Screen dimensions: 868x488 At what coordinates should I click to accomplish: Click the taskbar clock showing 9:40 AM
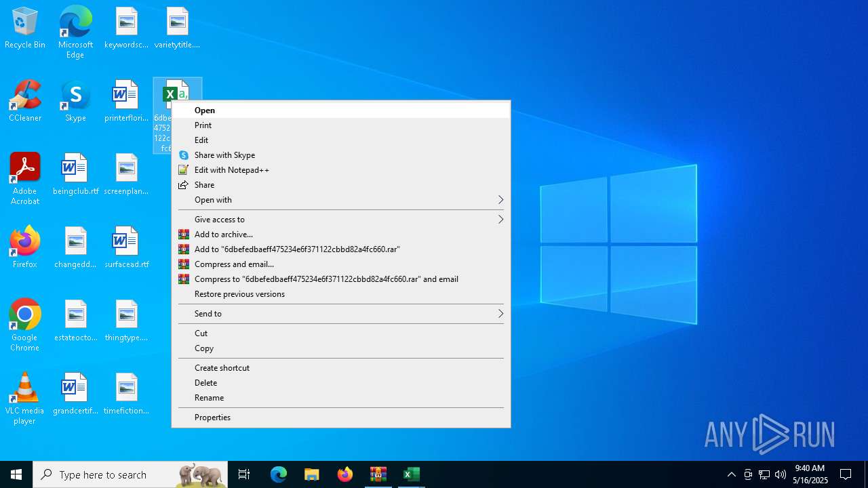click(810, 474)
